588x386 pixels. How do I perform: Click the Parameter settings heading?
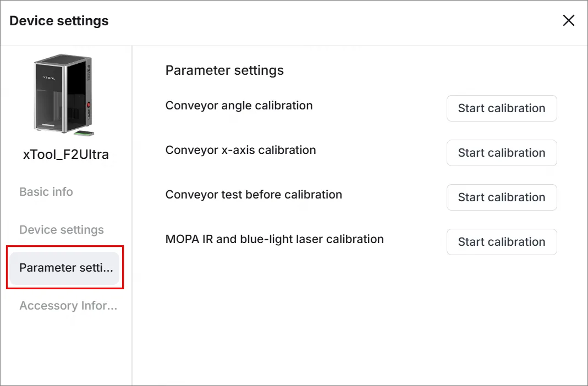tap(224, 70)
